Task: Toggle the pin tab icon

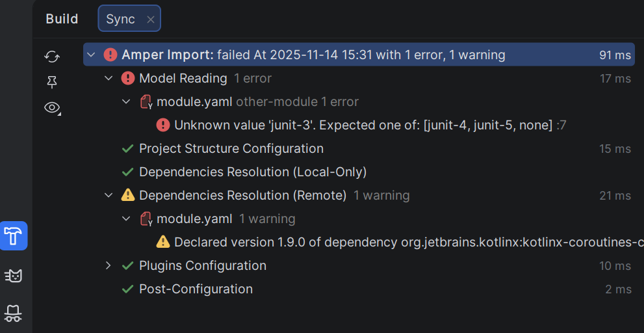Action: [x=52, y=82]
